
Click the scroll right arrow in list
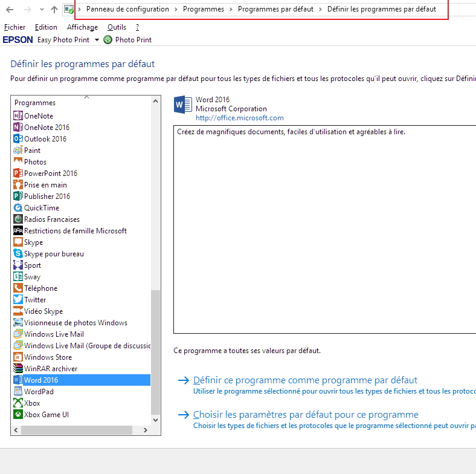coord(146,430)
